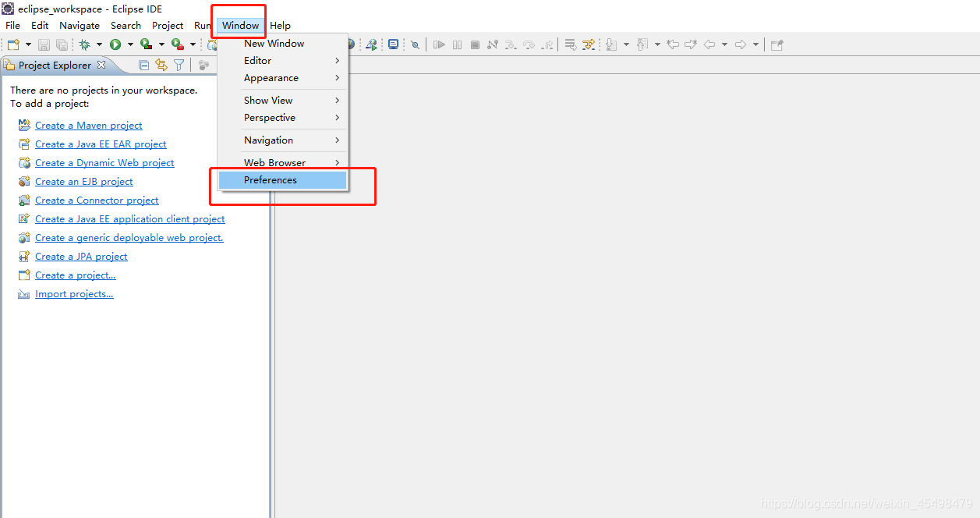Click Create a JPA project link
The image size is (980, 518).
(81, 257)
